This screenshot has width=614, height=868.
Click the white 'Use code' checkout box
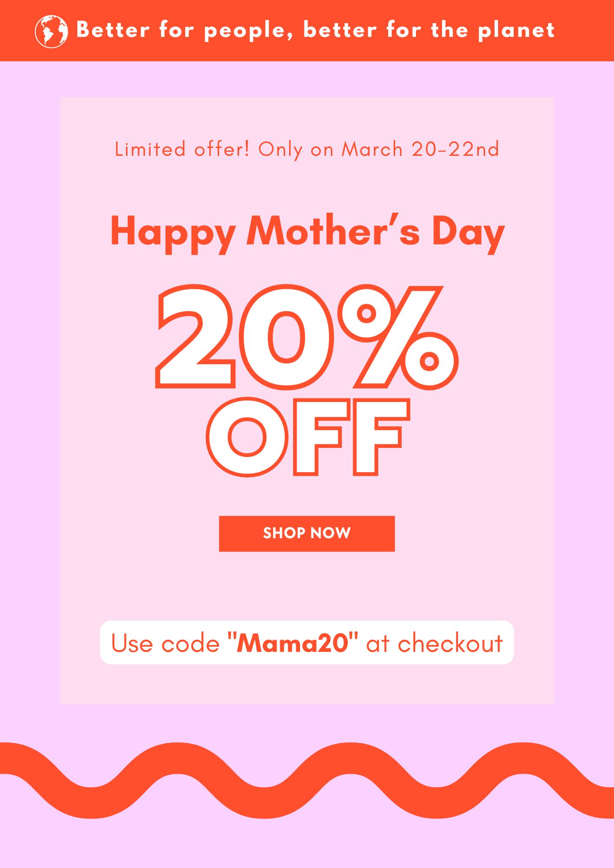pos(307,642)
